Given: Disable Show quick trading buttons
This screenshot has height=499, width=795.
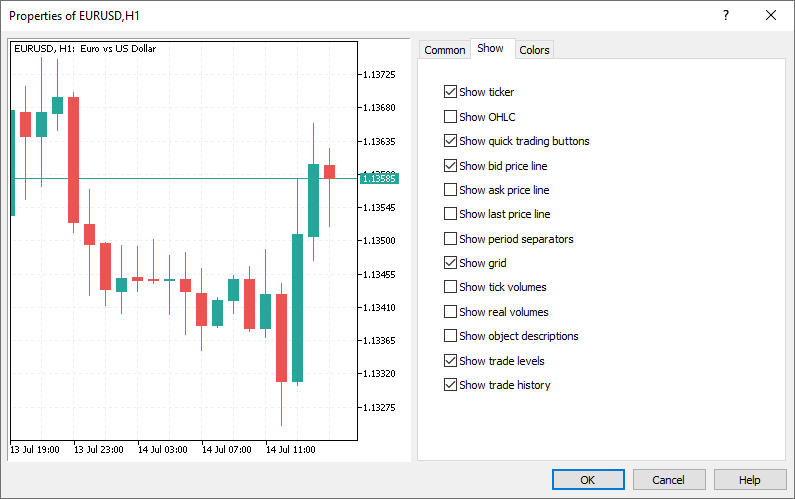Looking at the screenshot, I should [x=450, y=141].
